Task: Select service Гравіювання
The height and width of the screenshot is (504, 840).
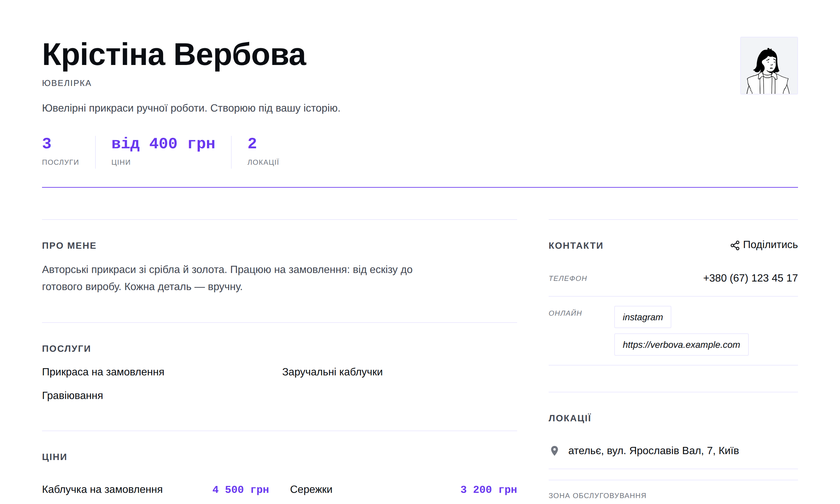Action: click(x=72, y=396)
